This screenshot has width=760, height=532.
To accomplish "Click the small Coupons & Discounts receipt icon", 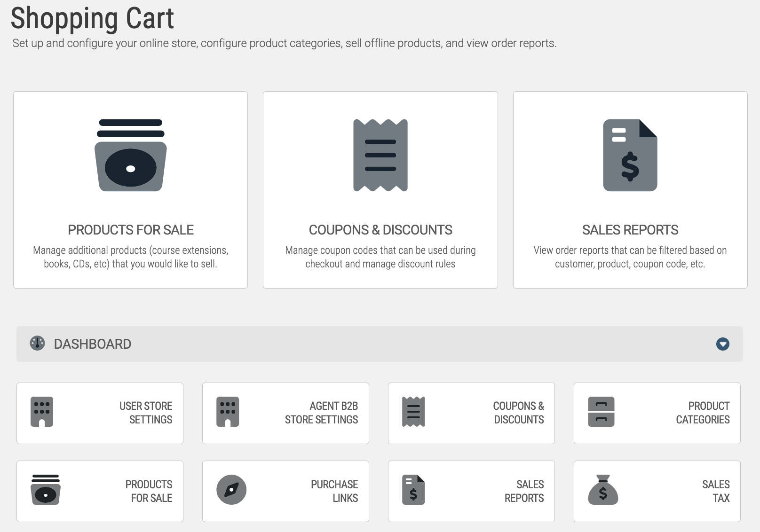I will pos(413,412).
